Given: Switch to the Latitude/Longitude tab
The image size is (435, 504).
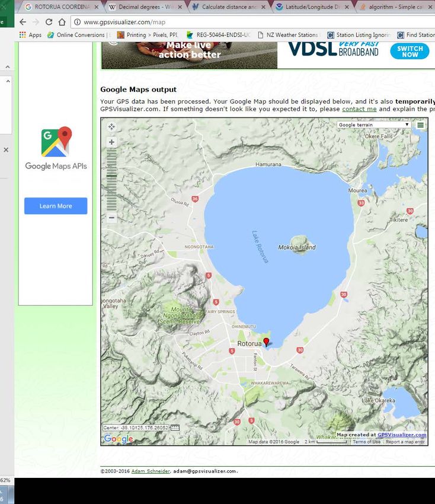Looking at the screenshot, I should (x=311, y=7).
